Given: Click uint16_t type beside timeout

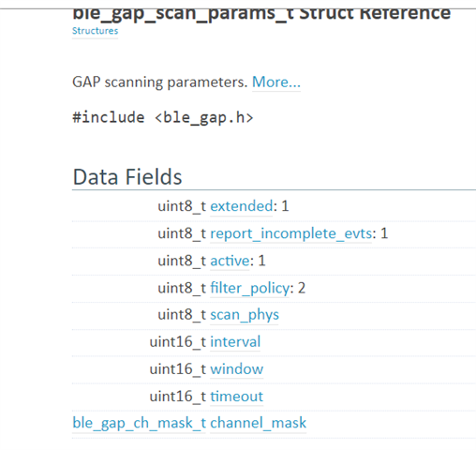Looking at the screenshot, I should click(178, 397).
